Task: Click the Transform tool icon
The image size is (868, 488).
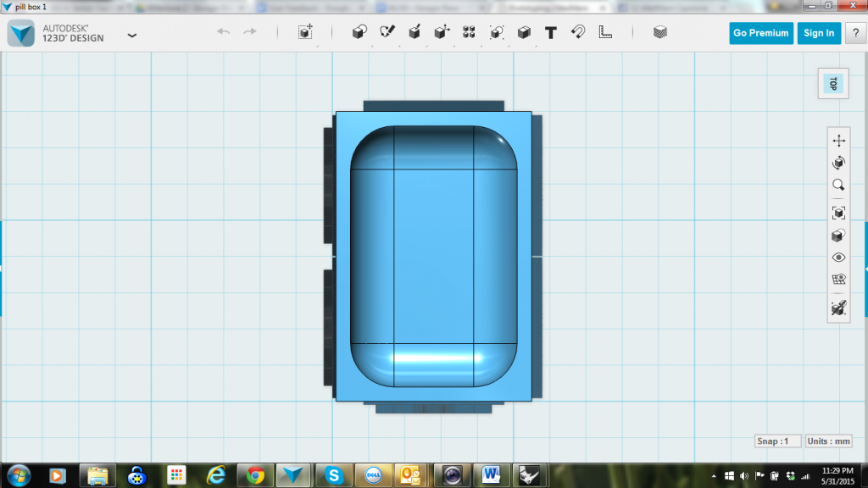Action: pos(305,33)
